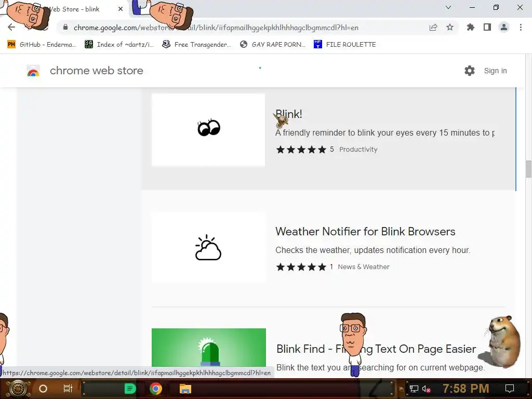The width and height of the screenshot is (532, 399).
Task: Click the Chrome Web Store rainbow logo
Action: tap(33, 71)
